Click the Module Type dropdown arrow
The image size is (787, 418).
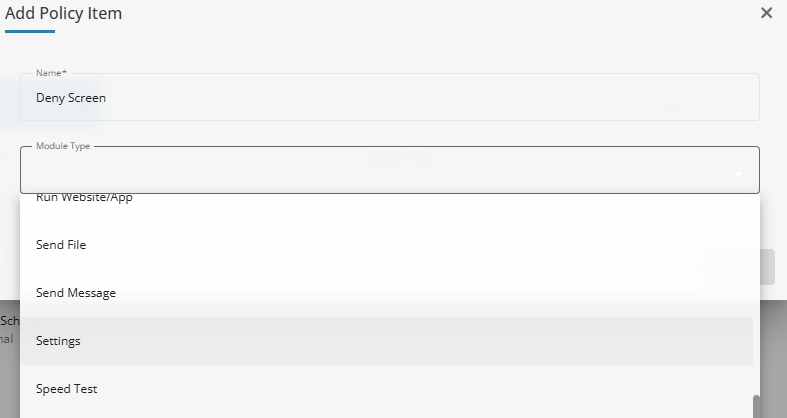tap(739, 174)
